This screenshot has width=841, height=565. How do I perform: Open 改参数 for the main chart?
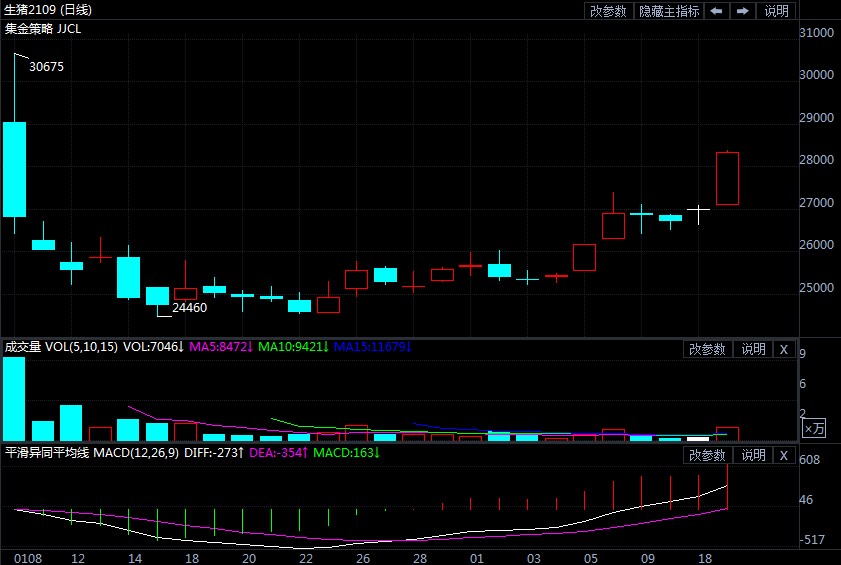(608, 11)
